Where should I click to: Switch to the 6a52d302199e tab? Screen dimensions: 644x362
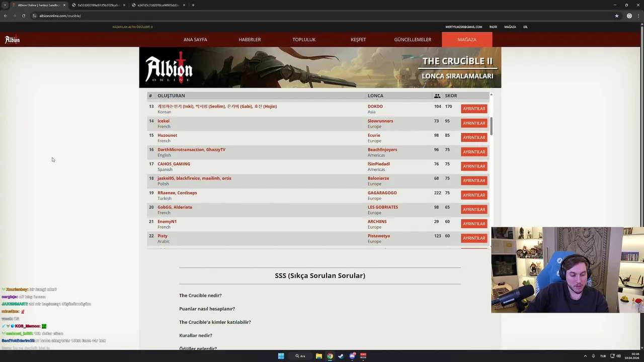point(98,5)
